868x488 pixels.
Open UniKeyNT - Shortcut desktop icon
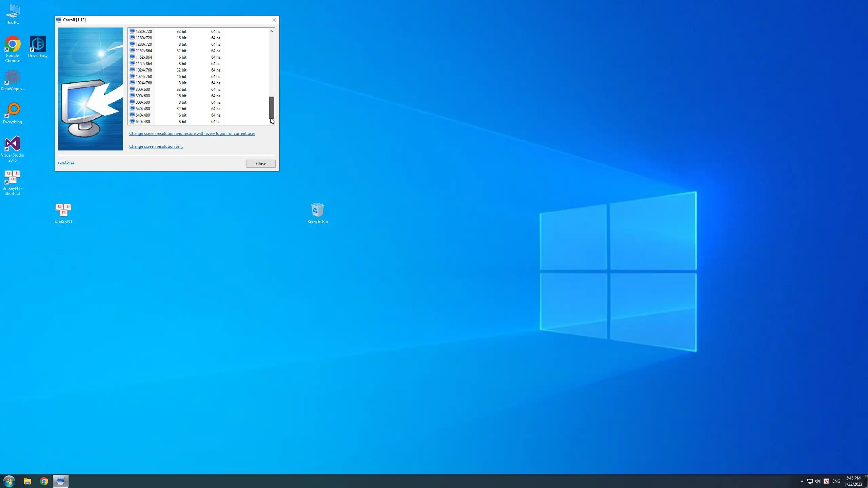coord(13,177)
